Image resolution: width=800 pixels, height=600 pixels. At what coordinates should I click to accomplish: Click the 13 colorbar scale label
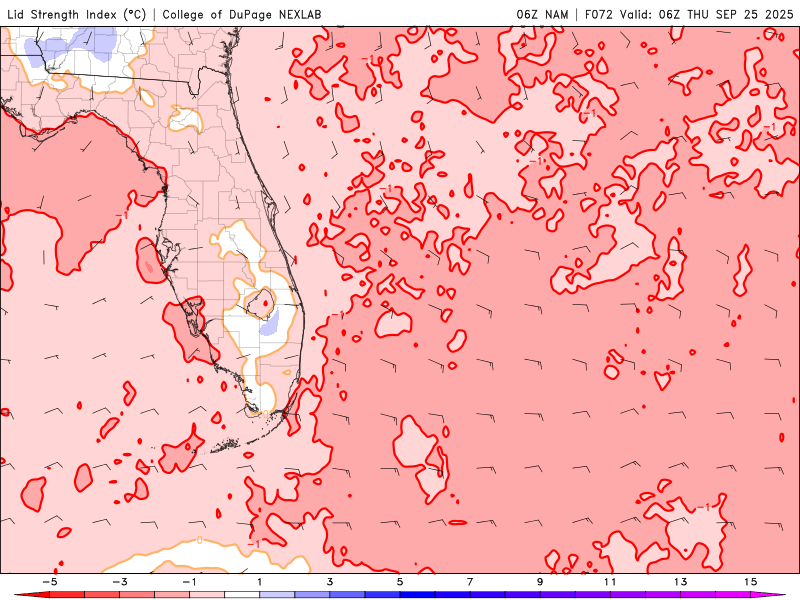[x=680, y=582]
